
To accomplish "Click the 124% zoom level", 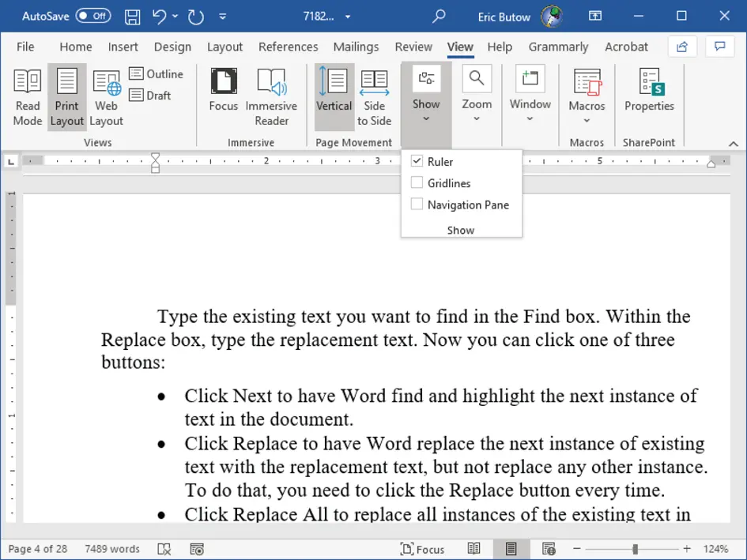I will pyautogui.click(x=715, y=549).
